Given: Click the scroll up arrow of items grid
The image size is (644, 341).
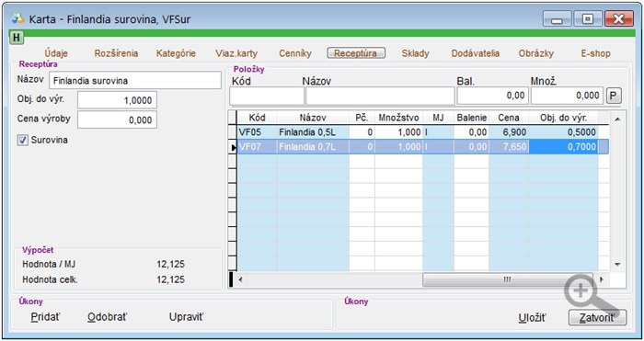Looking at the screenshot, I should pos(617,119).
